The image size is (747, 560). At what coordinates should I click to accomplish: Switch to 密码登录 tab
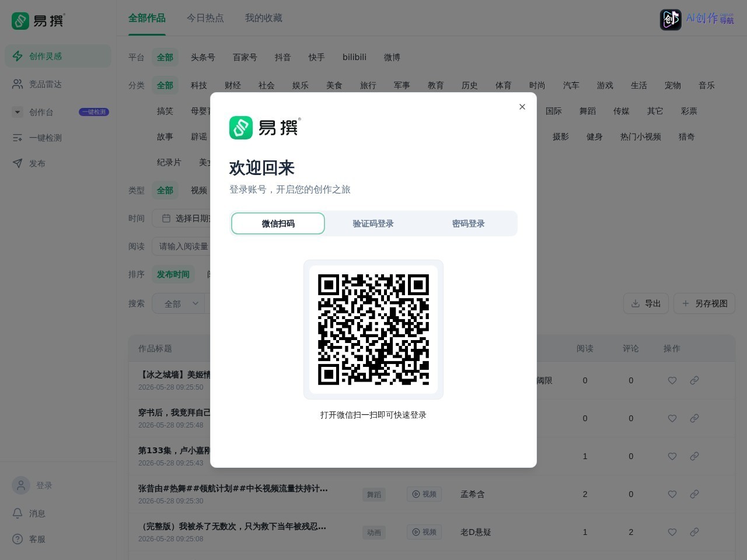468,223
